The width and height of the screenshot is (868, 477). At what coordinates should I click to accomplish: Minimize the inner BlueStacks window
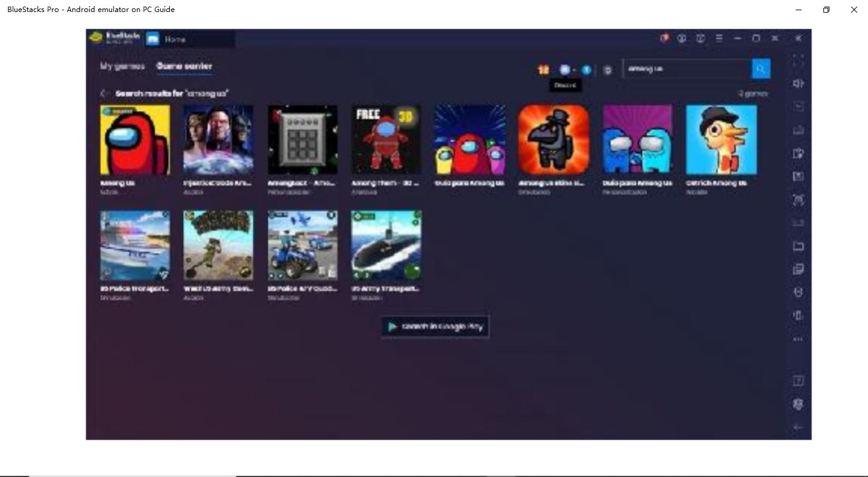point(737,38)
